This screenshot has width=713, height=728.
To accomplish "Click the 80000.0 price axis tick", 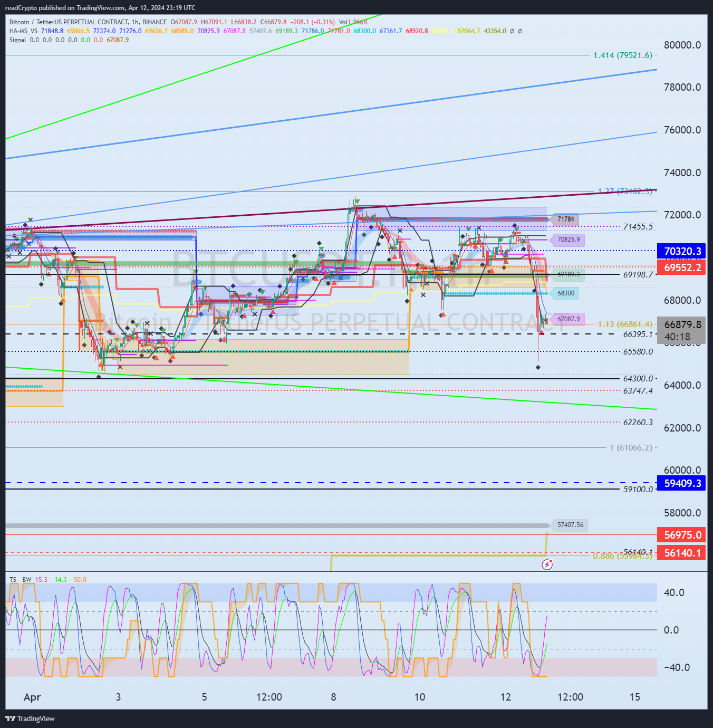I will [682, 45].
